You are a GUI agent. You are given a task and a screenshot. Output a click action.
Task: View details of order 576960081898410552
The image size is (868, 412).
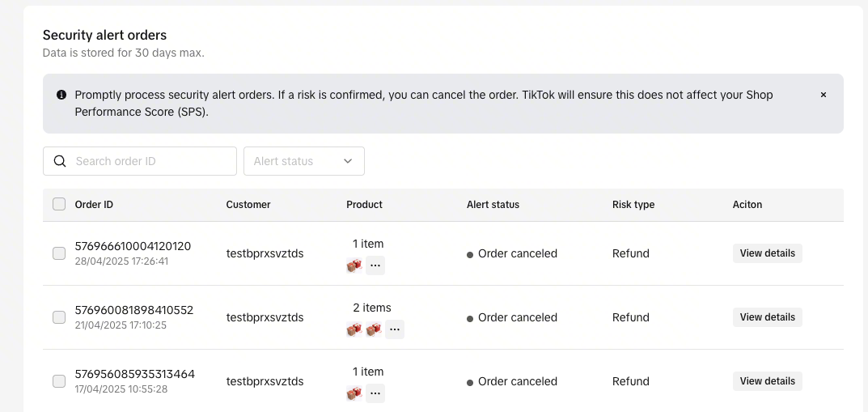point(767,317)
